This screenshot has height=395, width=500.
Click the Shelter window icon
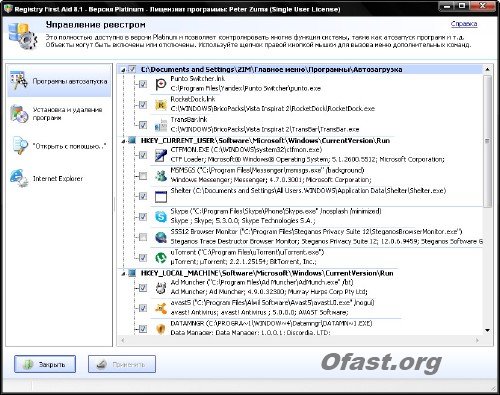point(161,196)
